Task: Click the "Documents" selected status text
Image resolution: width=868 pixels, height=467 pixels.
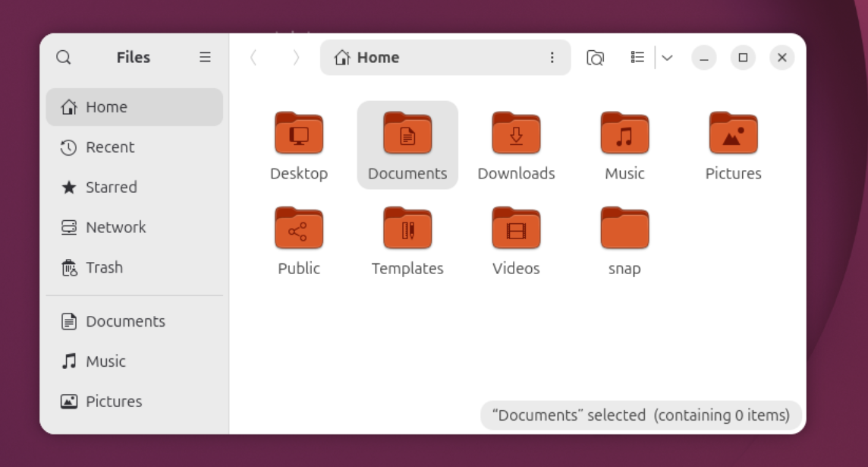Action: tap(641, 415)
